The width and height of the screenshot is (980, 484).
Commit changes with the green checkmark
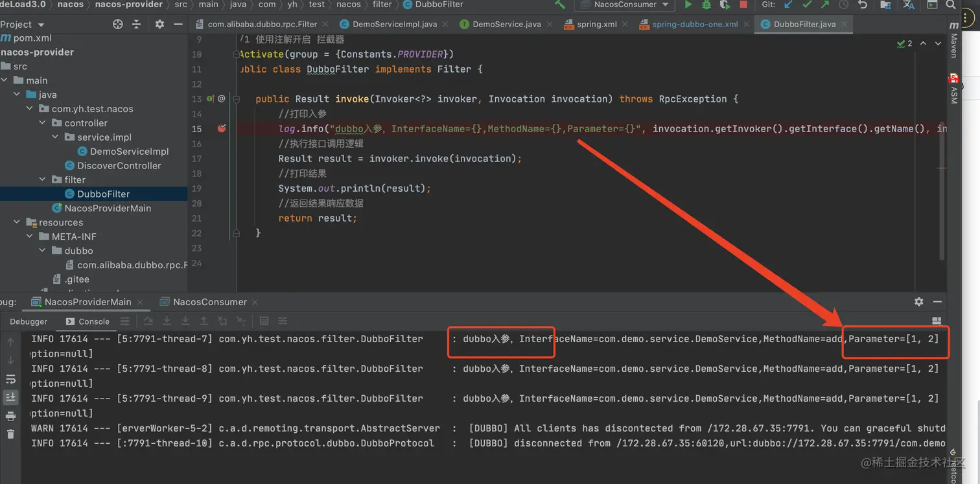pos(807,5)
